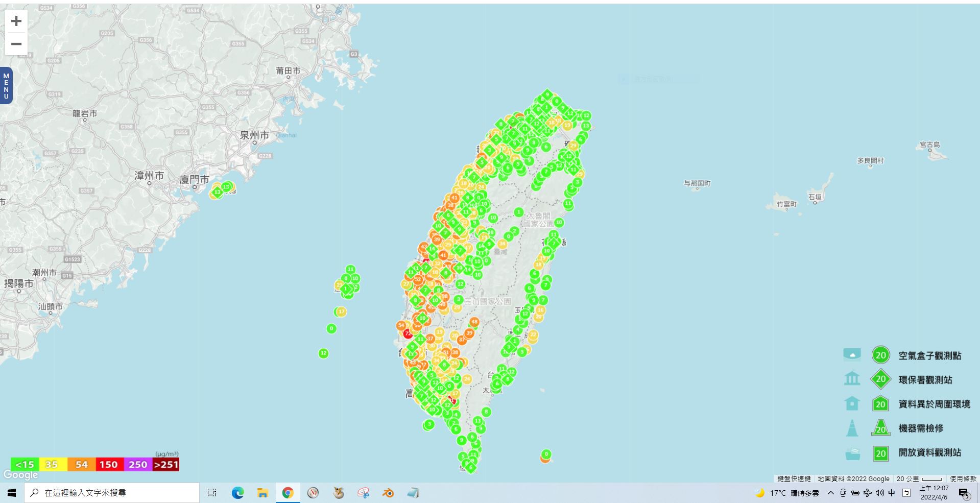
Task: Click the yellow 17 marker south of Penghu
Action: coord(341,312)
